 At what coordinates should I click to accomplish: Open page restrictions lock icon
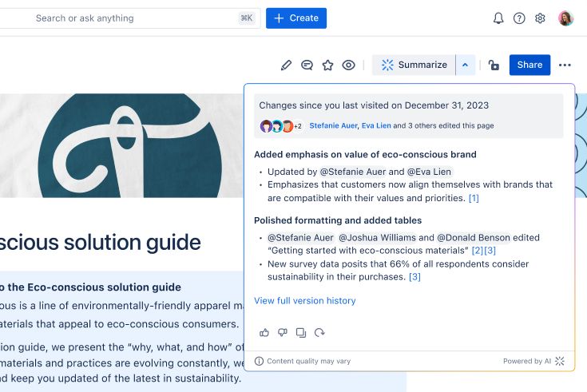click(494, 65)
